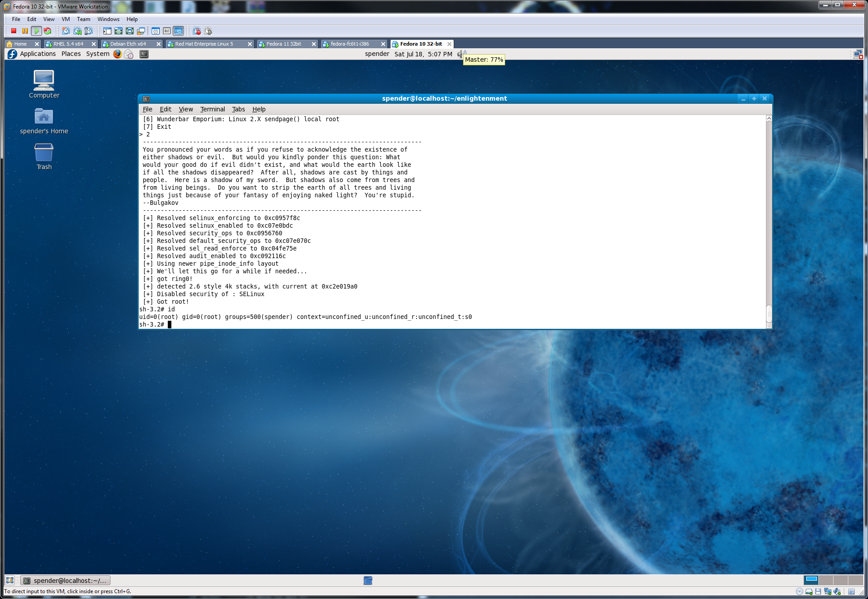Switch to the second workspace in switcher
This screenshot has width=868, height=599.
(826, 580)
